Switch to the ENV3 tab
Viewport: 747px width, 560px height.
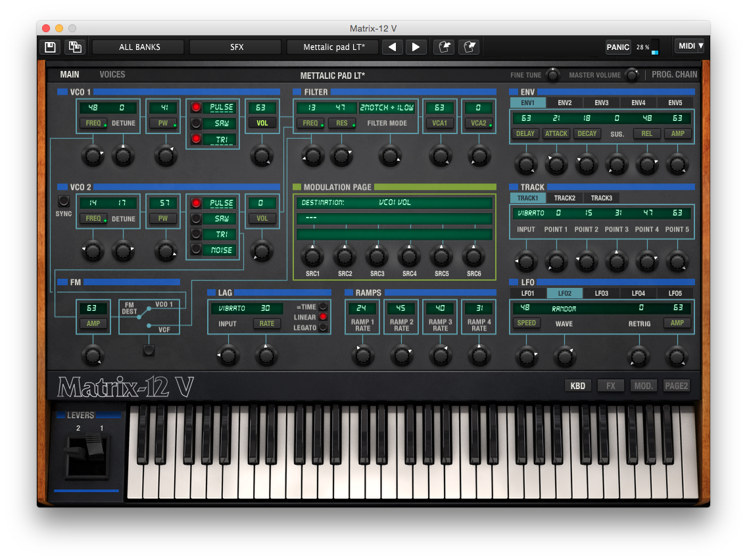point(602,103)
